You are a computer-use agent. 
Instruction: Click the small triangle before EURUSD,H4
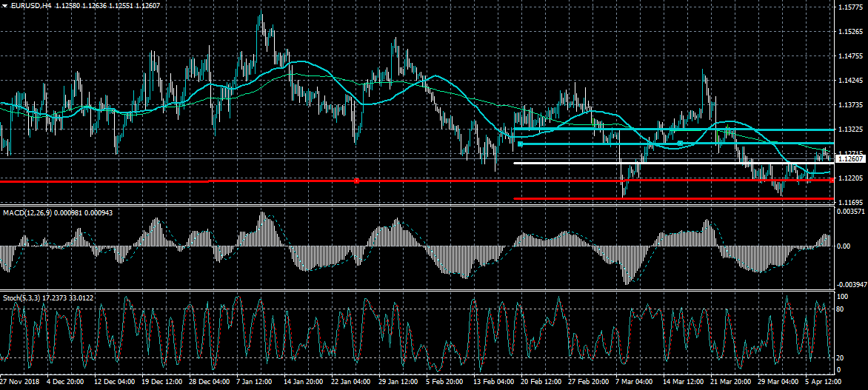[4, 6]
